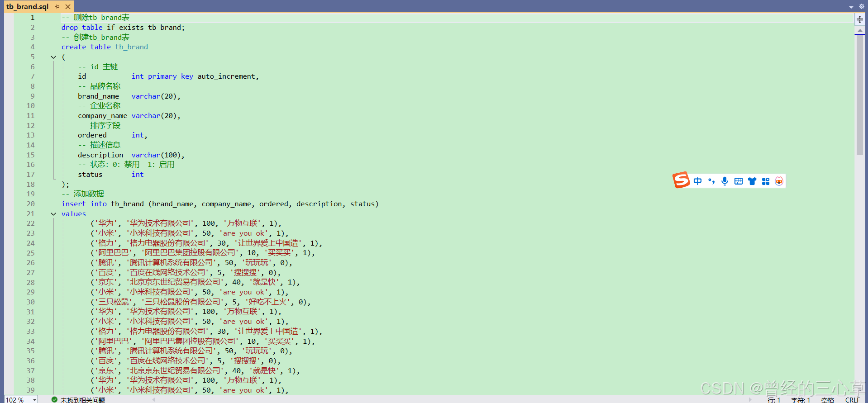Click the 'values' keyword

pos(74,214)
